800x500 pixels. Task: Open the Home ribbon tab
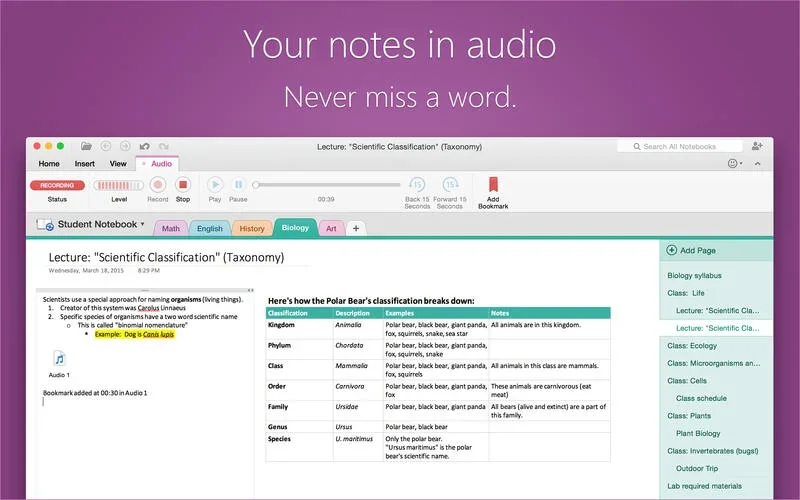click(49, 164)
